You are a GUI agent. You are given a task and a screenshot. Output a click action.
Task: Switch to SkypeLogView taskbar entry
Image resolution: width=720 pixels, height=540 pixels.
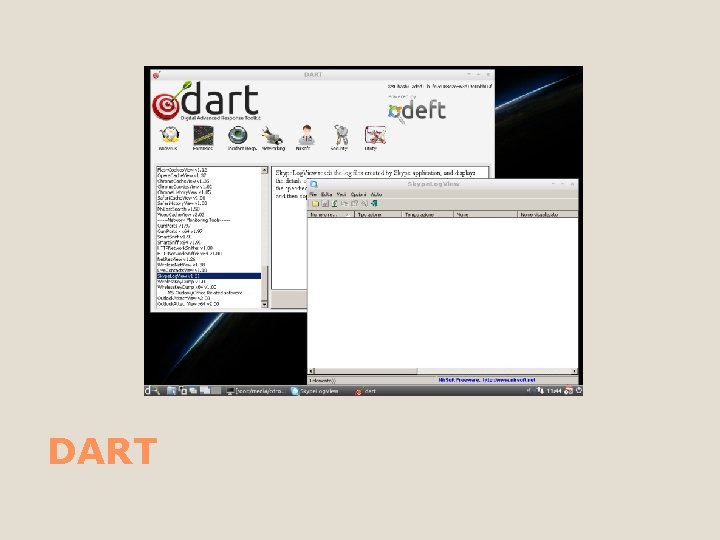315,391
